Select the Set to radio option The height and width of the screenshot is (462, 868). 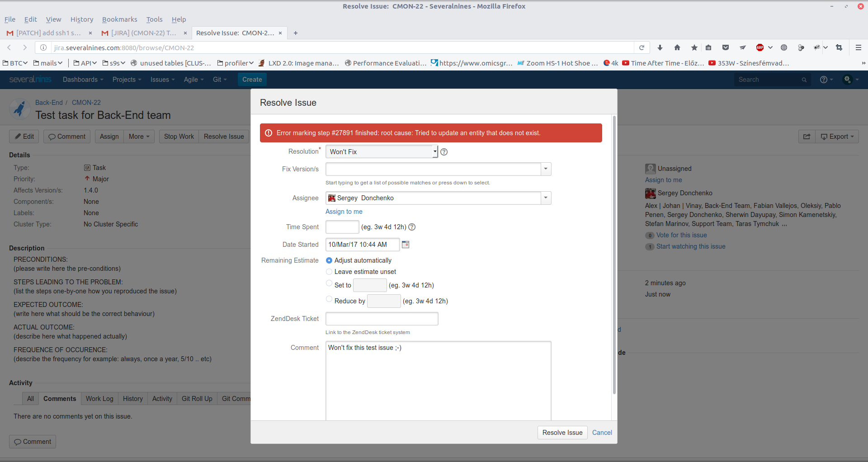(x=329, y=283)
